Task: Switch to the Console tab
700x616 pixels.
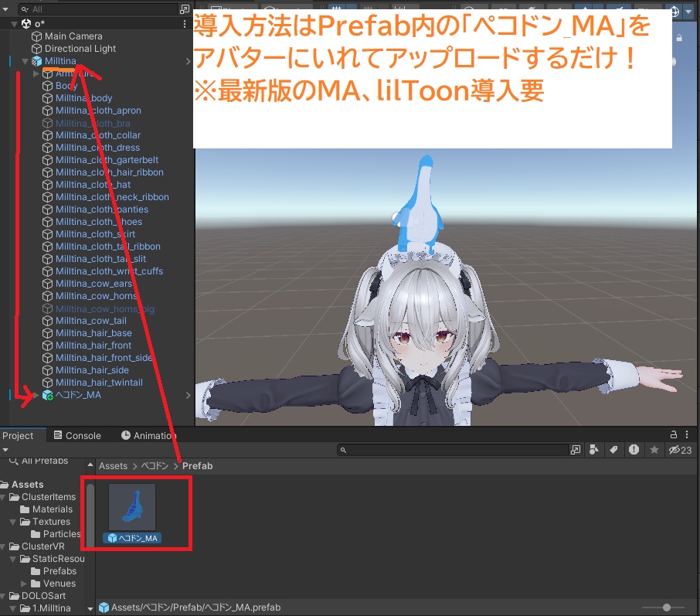Action: tap(77, 434)
